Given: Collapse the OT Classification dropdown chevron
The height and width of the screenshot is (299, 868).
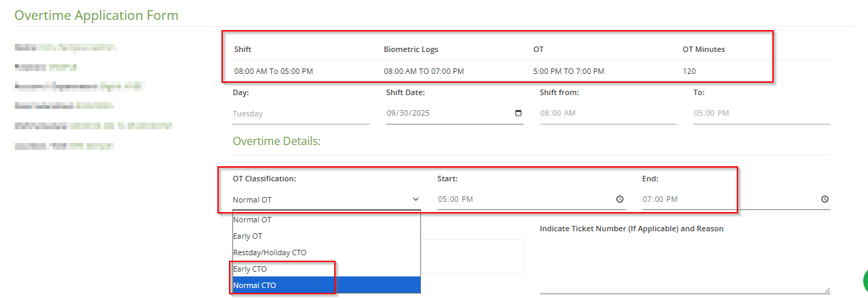Looking at the screenshot, I should pos(415,199).
